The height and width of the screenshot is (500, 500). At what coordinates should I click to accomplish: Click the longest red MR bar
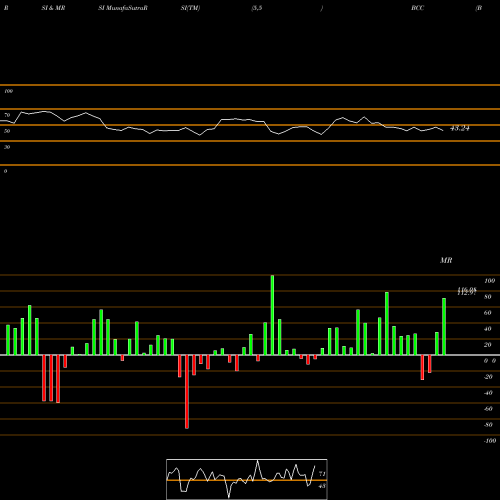(x=187, y=392)
